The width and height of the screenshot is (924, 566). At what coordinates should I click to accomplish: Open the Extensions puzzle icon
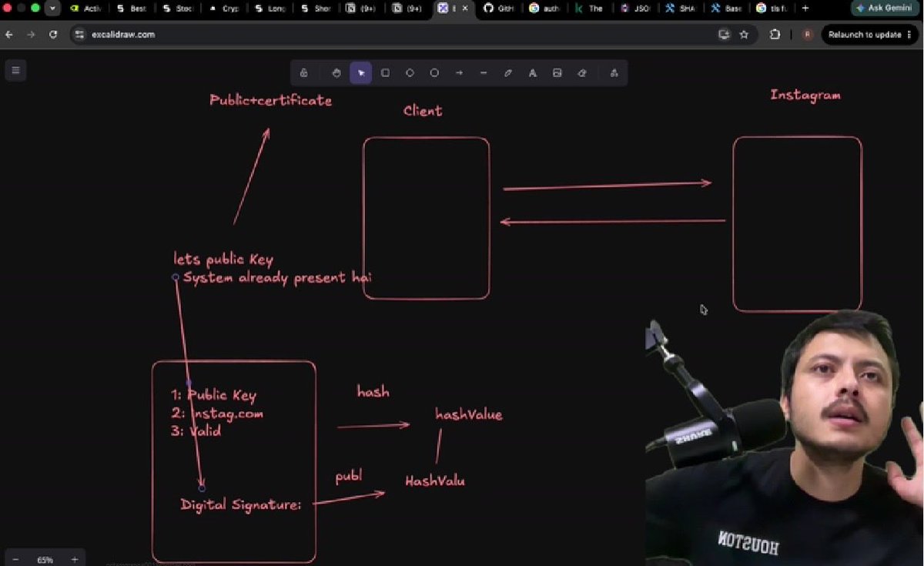(x=775, y=35)
